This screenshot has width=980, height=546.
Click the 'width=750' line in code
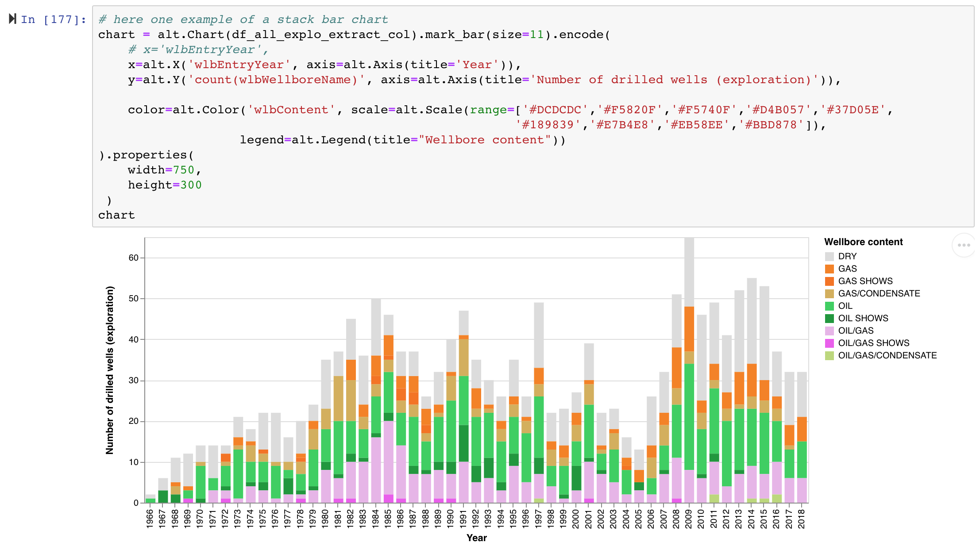[165, 170]
